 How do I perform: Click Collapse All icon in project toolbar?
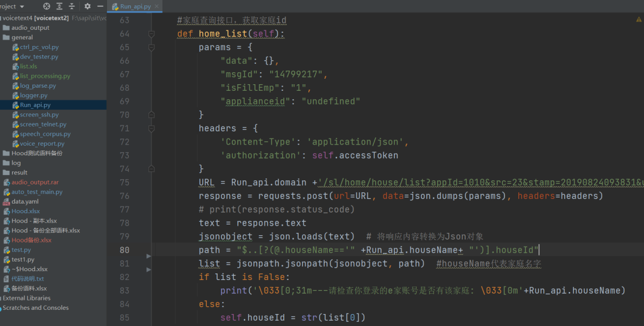coord(72,6)
